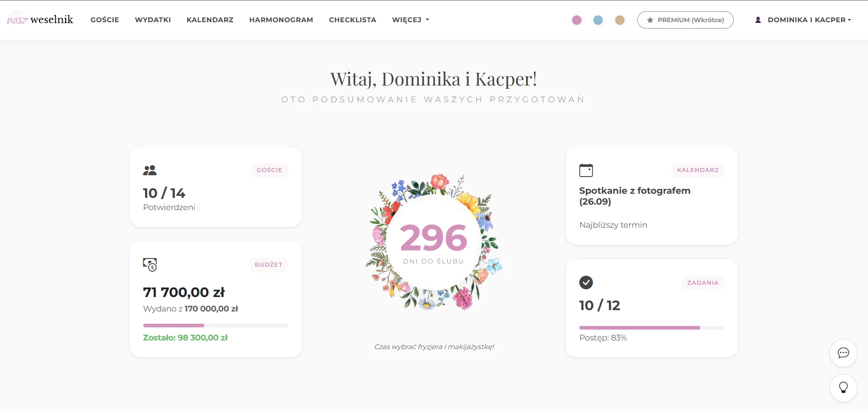
Task: Click the nasz weselnik logo
Action: click(40, 19)
